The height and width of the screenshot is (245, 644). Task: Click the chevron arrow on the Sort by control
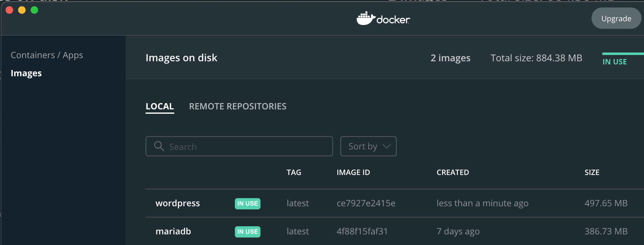386,146
